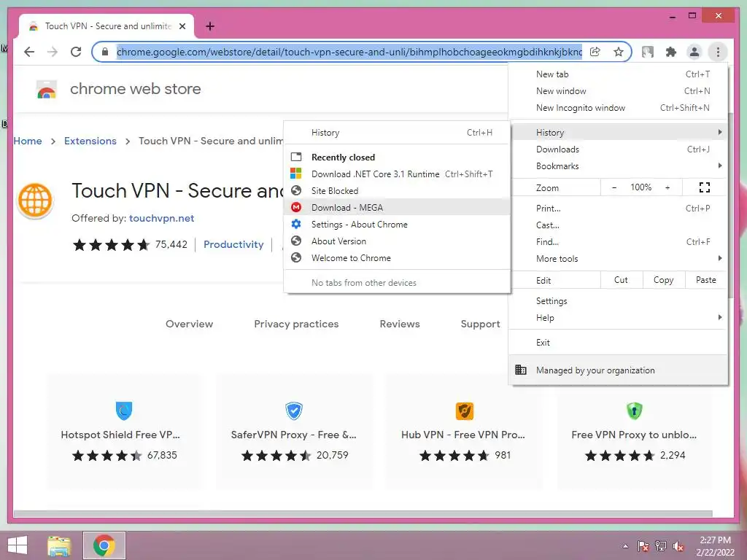Click the pinned extension icon beside puzzle piece
Viewport: 747px width, 560px height.
coord(648,52)
